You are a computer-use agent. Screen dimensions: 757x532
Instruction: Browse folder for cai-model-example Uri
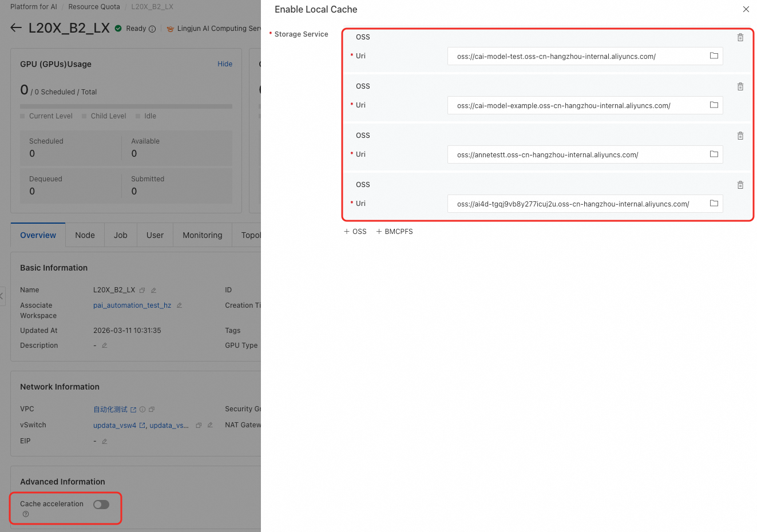tap(714, 105)
